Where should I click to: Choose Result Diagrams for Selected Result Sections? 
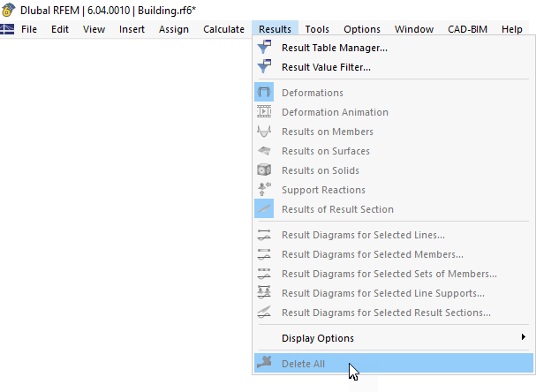click(386, 313)
